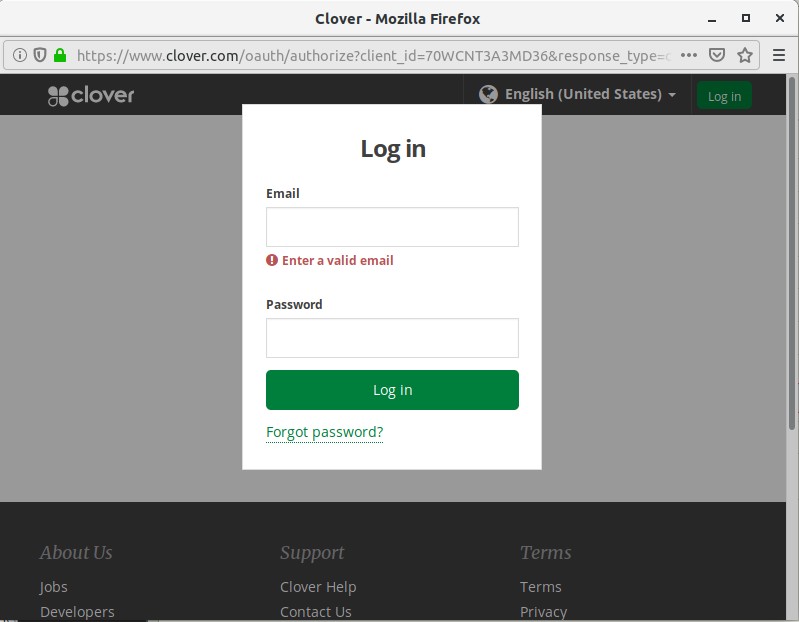Open the Clover Help footer link
This screenshot has width=799, height=622.
(318, 587)
